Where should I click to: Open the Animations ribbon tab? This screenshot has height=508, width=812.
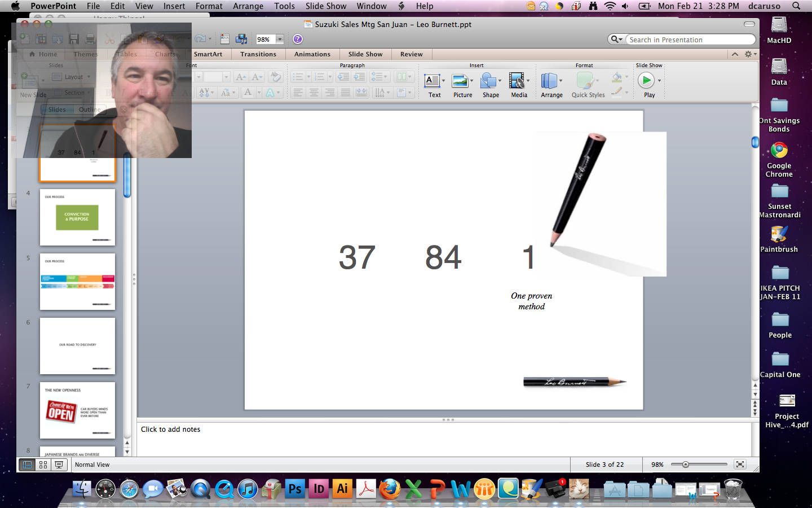coord(312,54)
